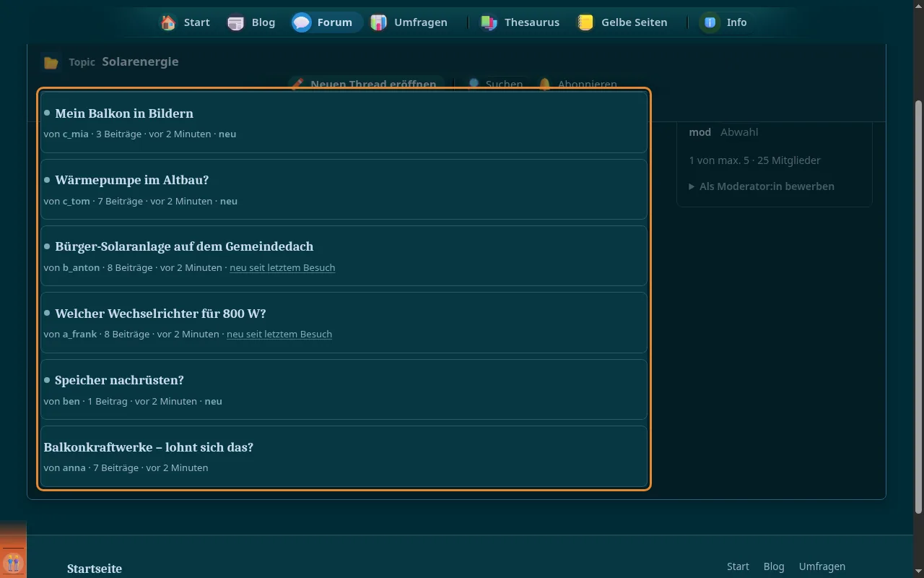Expand 'Als Moderator:in bewerben' disclosure
This screenshot has height=578, width=924.
coord(762,186)
